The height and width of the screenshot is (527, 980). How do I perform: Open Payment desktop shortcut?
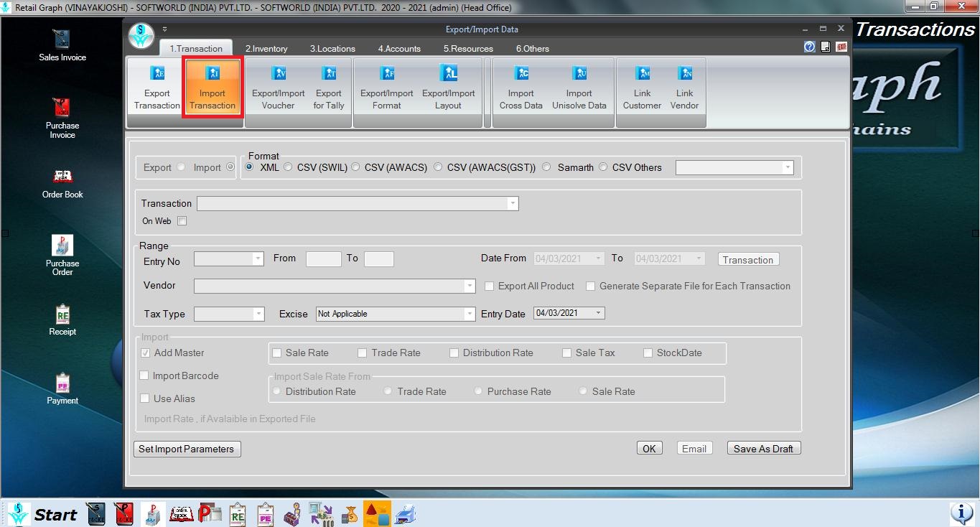[x=62, y=389]
